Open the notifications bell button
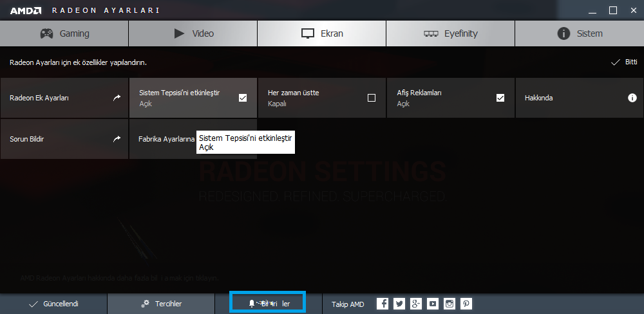The width and height of the screenshot is (644, 314). click(268, 303)
